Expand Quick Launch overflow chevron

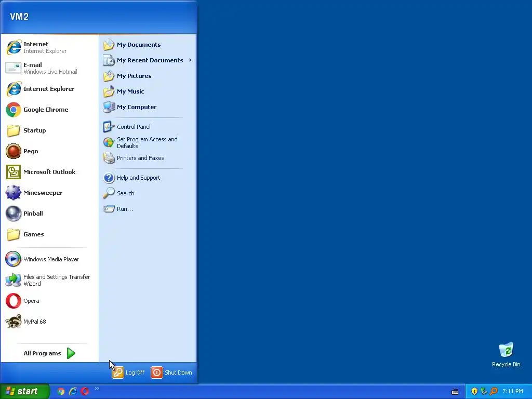97,389
